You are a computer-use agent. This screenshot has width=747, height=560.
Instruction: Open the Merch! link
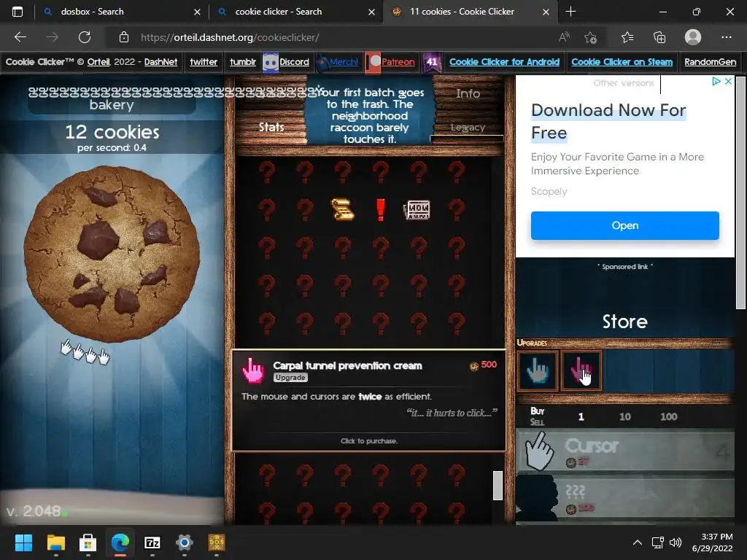(x=344, y=62)
